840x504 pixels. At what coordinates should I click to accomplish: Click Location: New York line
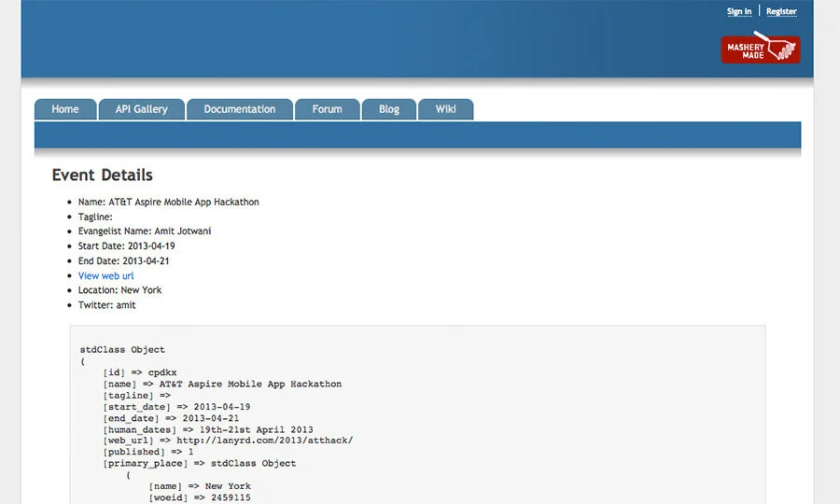pos(120,289)
